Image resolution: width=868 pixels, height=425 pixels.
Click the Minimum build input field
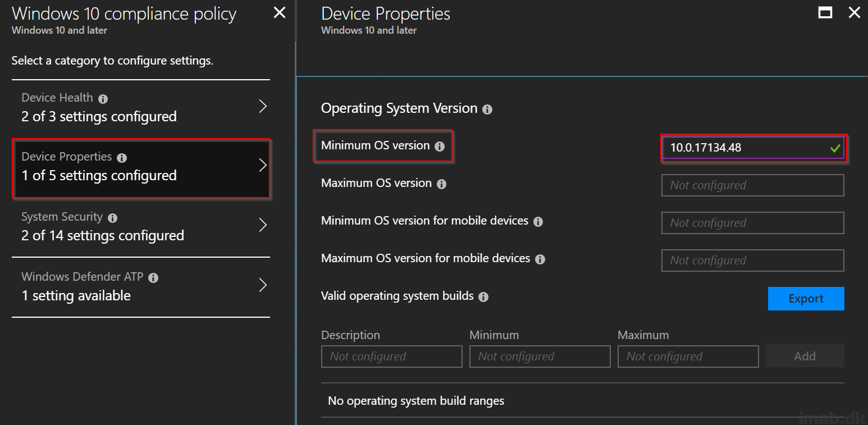(540, 357)
